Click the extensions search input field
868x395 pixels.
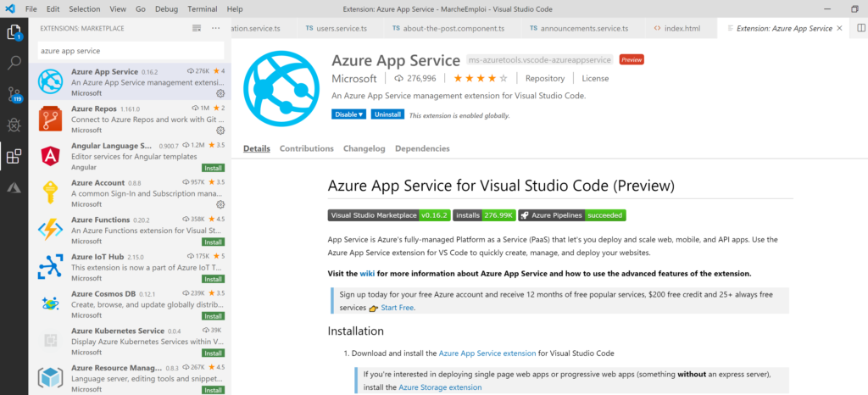(131, 50)
